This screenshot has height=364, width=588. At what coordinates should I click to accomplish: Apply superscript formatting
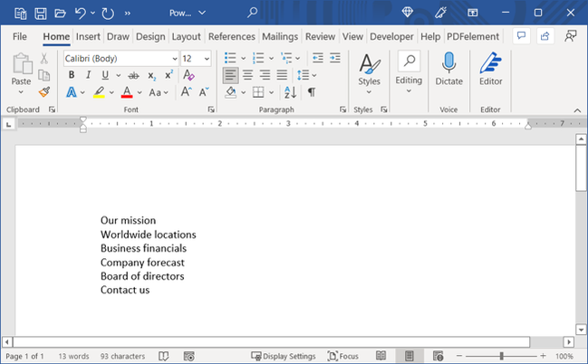(169, 75)
